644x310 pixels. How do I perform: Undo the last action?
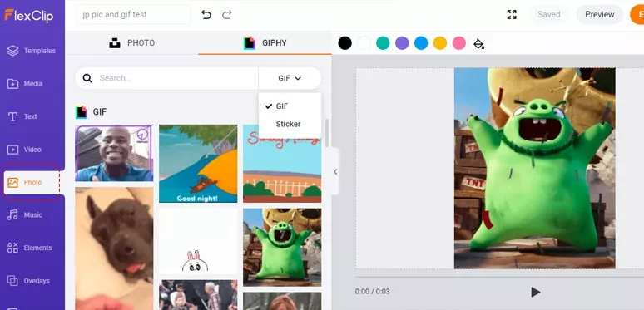coord(206,15)
